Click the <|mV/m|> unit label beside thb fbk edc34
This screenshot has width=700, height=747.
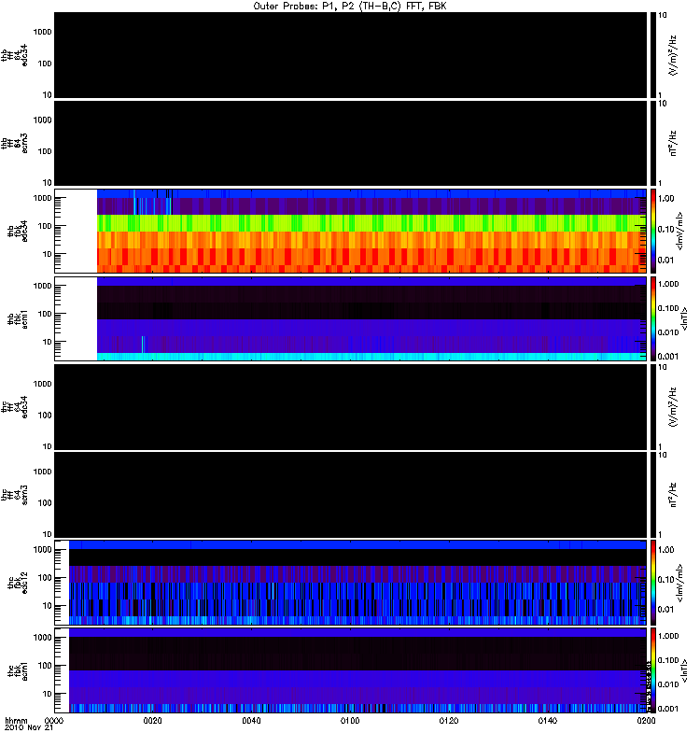680,231
